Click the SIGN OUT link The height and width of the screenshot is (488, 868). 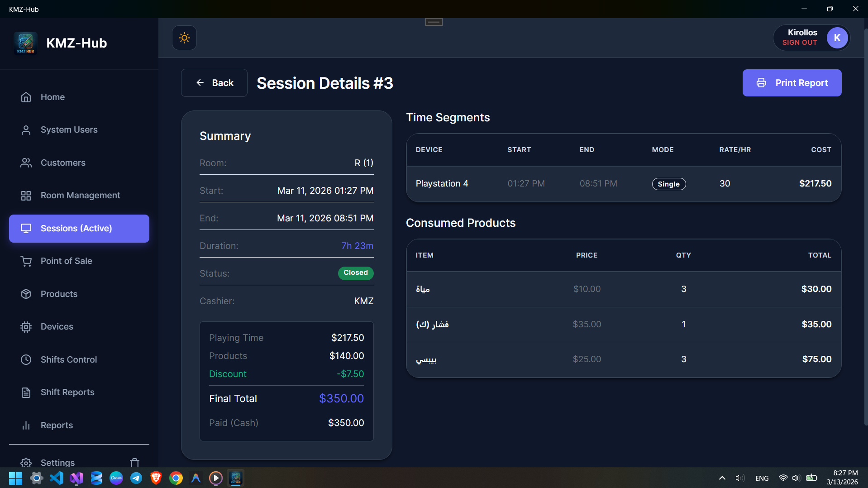(799, 42)
